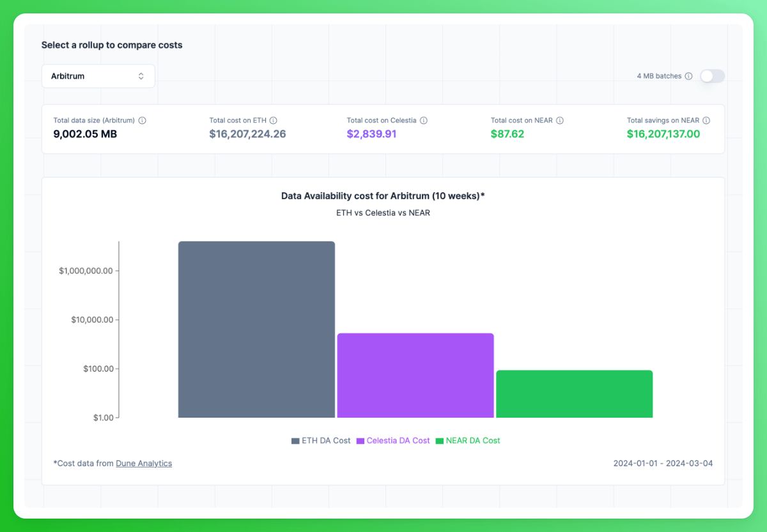Viewport: 767px width, 532px height.
Task: Click the gray ETH cost bar
Action: click(256, 330)
